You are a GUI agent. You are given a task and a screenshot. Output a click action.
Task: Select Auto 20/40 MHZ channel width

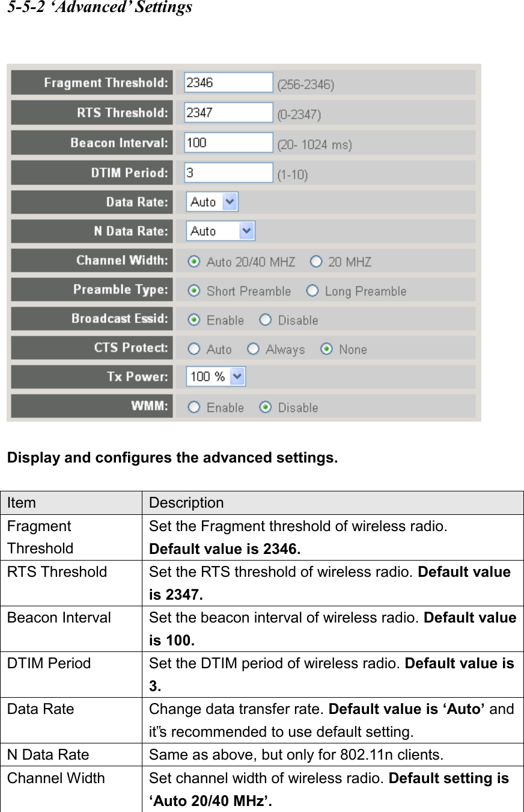pos(194,262)
